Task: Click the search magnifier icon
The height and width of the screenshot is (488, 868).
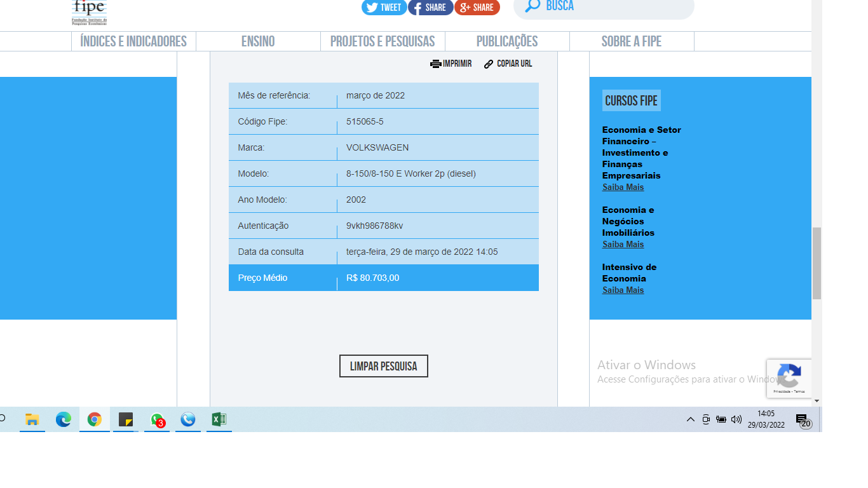Action: coord(532,6)
